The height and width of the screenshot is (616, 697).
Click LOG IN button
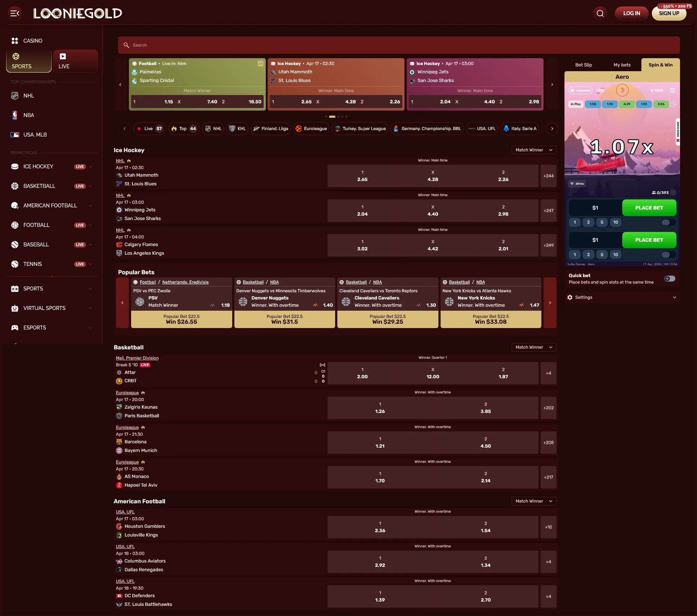(x=632, y=13)
